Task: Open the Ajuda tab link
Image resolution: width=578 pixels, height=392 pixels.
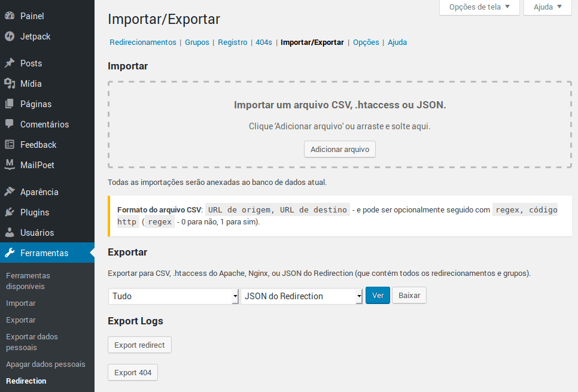Action: click(x=397, y=42)
